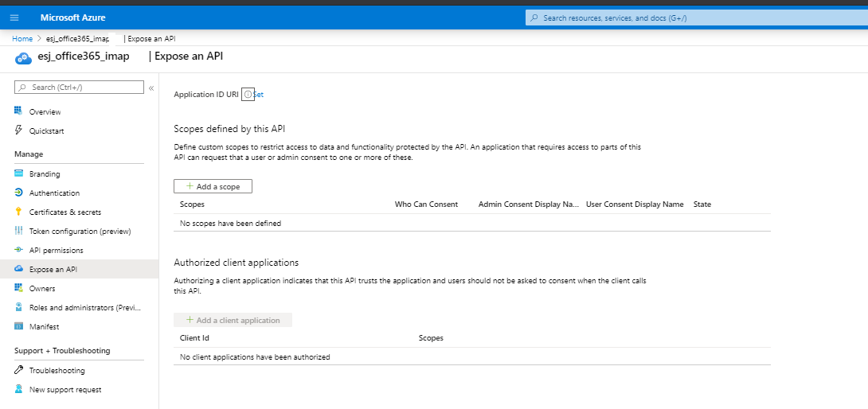The image size is (868, 409).
Task: Open the Manifest page
Action: click(x=44, y=326)
